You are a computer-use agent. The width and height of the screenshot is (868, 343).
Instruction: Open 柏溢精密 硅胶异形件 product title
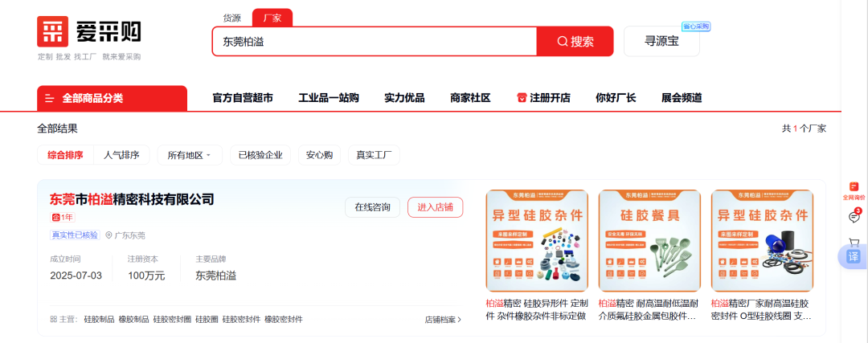click(x=536, y=310)
